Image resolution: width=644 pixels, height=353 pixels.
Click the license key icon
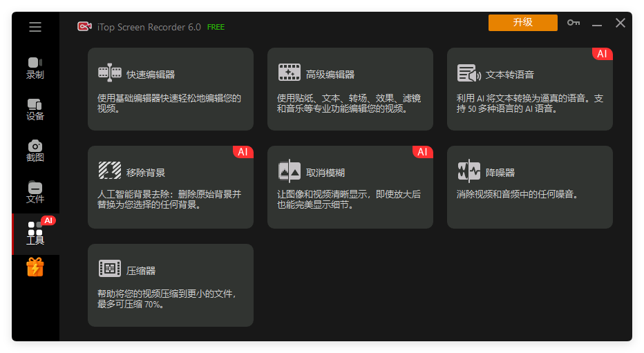click(x=574, y=23)
